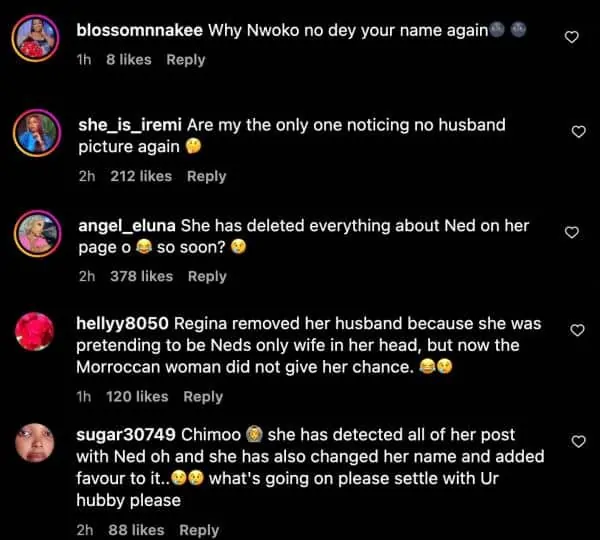Screen dimensions: 600x540
Task: Reply to hellyy8050's comment
Action: (x=203, y=397)
